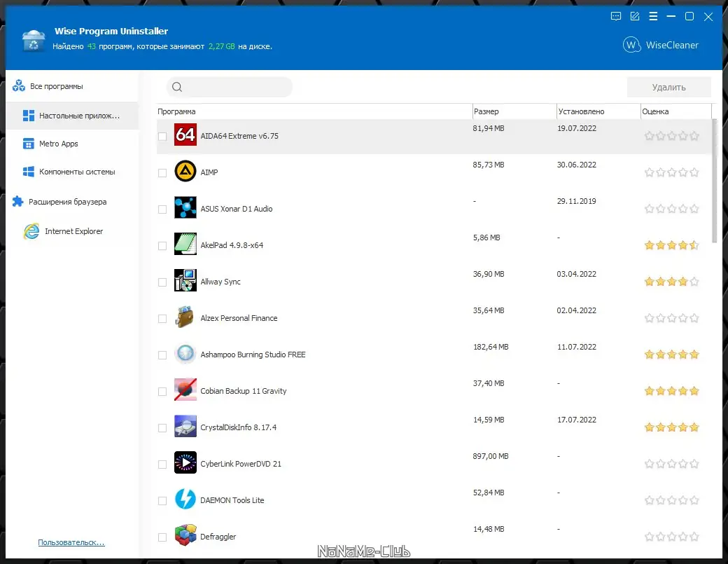Sort by the Программа column header

[314, 111]
